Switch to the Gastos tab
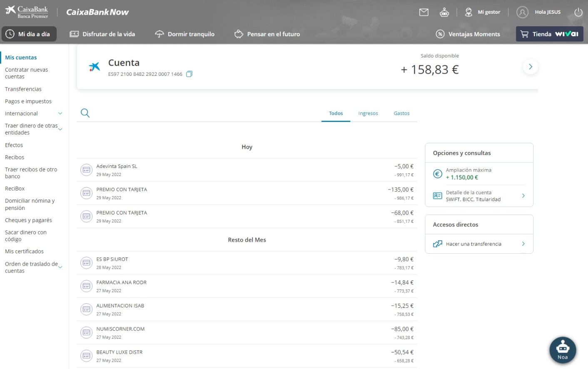 401,113
